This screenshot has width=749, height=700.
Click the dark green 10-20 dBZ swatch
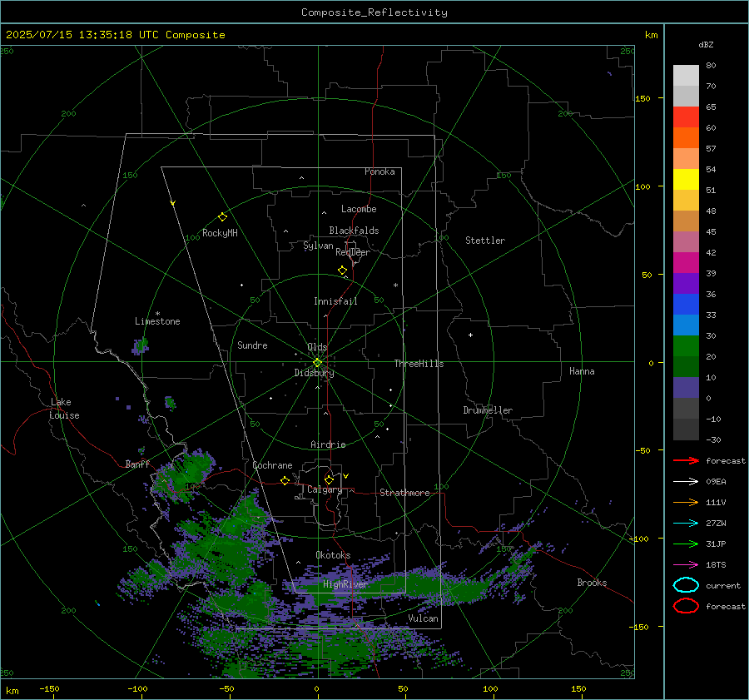686,367
